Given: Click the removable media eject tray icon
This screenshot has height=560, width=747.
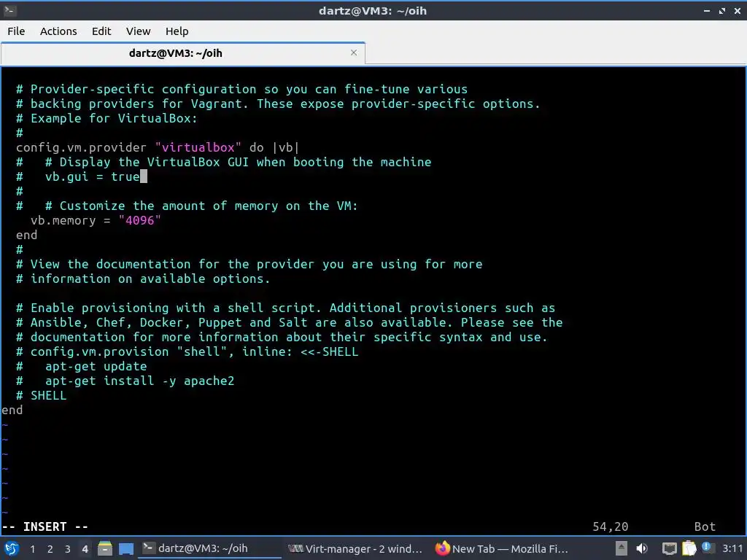Looking at the screenshot, I should click(621, 549).
